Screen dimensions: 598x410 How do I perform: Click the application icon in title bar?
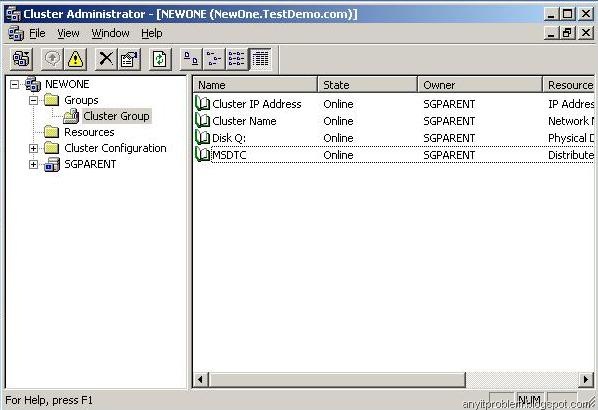(13, 14)
